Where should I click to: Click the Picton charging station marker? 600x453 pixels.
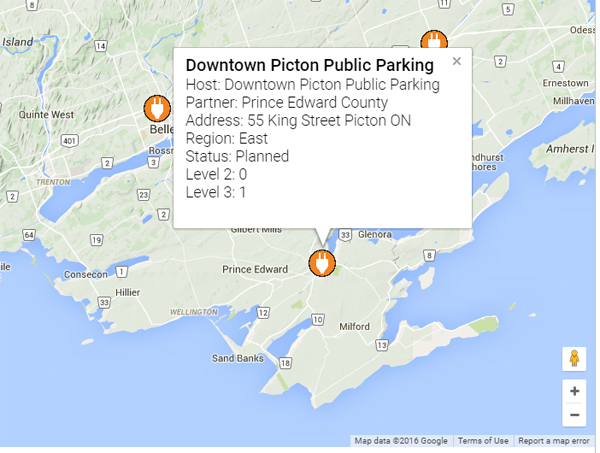[x=322, y=263]
